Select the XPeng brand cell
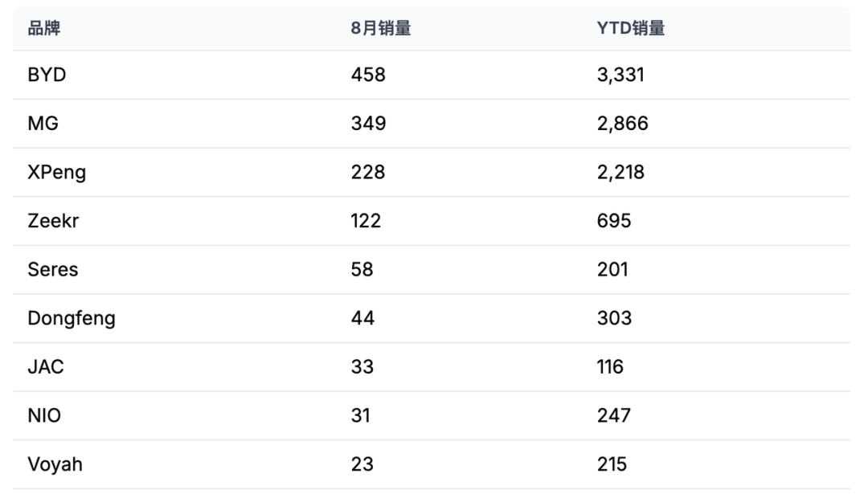The image size is (868, 494). [56, 173]
